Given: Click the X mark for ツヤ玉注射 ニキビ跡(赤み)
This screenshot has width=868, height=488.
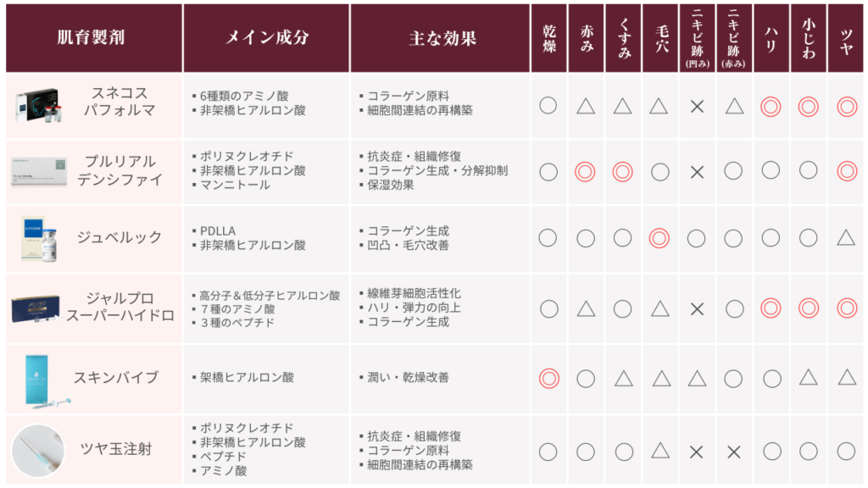Looking at the screenshot, I should pos(733,452).
